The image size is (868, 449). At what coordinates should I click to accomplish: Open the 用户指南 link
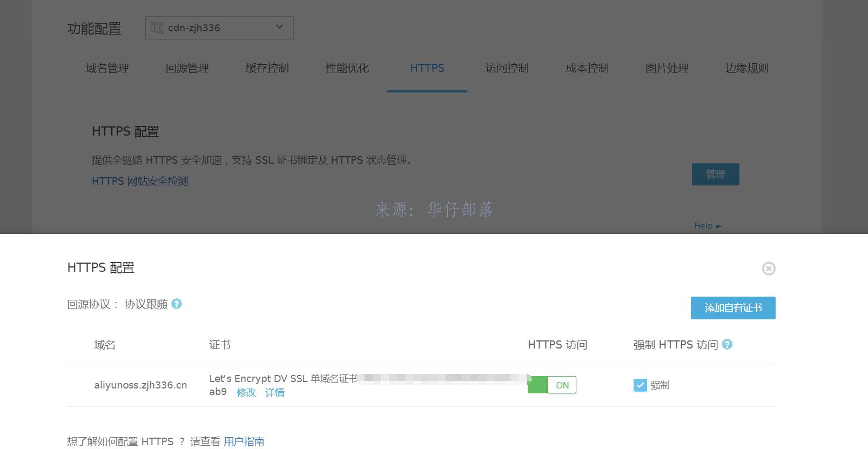point(244,441)
